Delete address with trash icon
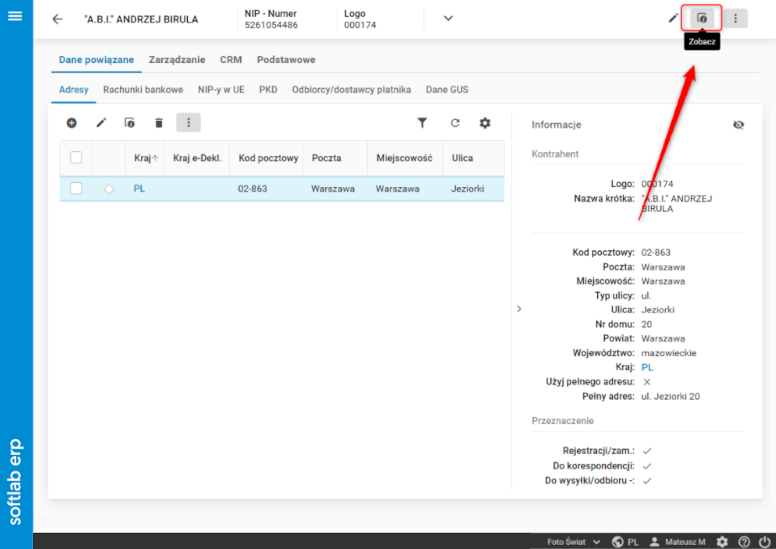Viewport: 776px width, 549px height. [x=159, y=123]
